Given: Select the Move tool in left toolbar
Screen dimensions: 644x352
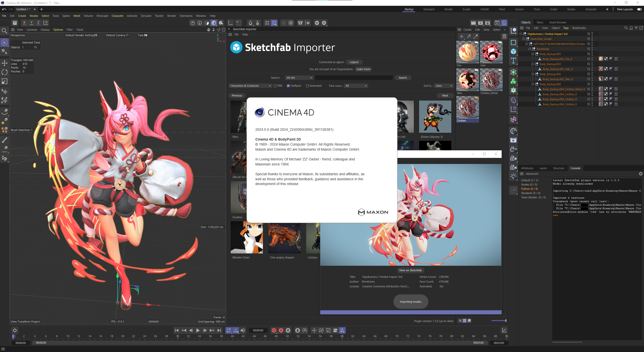Looking at the screenshot, I should 5,63.
